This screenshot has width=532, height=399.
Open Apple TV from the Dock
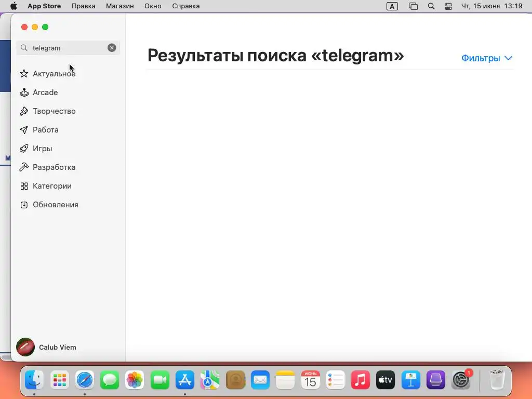(386, 380)
